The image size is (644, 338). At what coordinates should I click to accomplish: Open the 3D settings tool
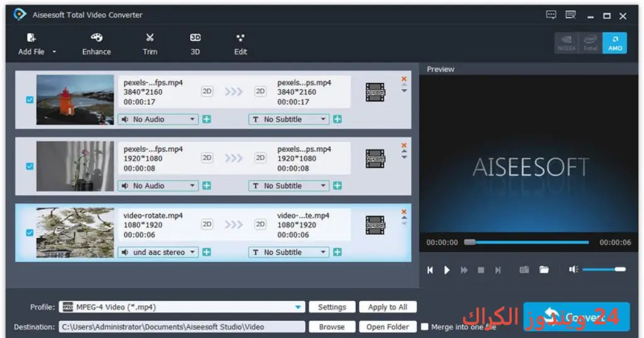click(x=195, y=44)
